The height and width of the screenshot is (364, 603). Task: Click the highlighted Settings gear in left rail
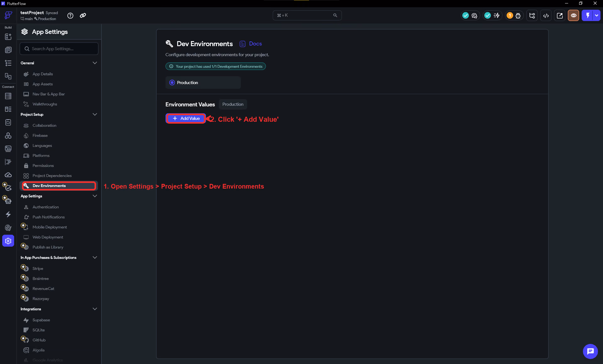click(x=8, y=241)
